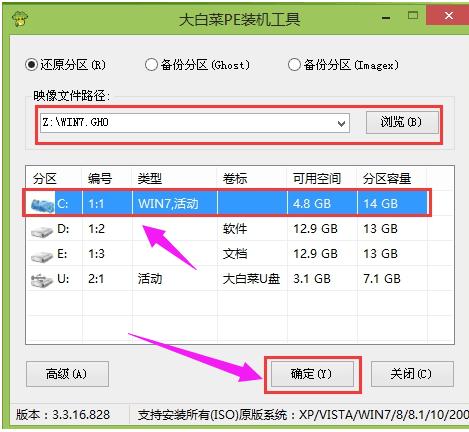Open the 高级 (A) advanced button
The image size is (469, 432).
67,374
